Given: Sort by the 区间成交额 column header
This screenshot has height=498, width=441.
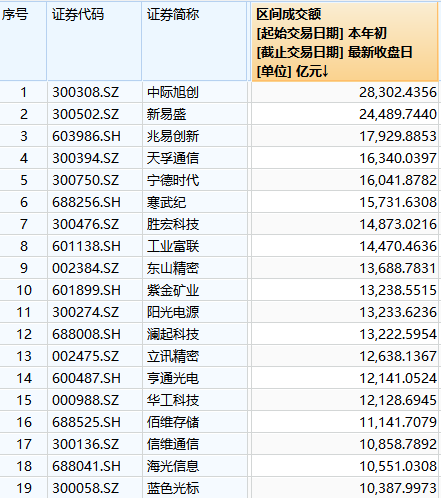Looking at the screenshot, I should 345,42.
